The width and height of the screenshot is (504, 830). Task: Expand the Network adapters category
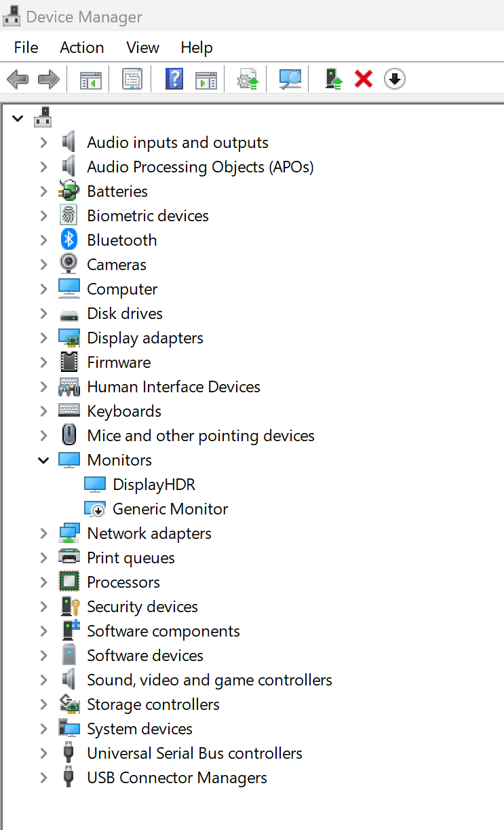(43, 533)
